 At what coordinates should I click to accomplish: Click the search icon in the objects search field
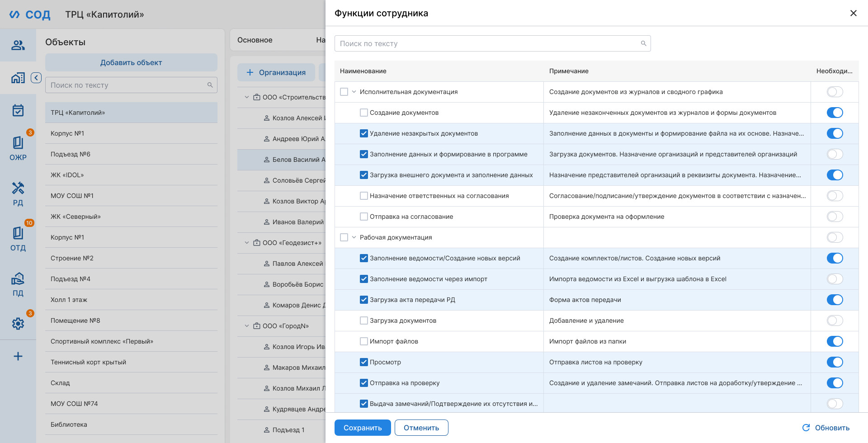click(210, 85)
